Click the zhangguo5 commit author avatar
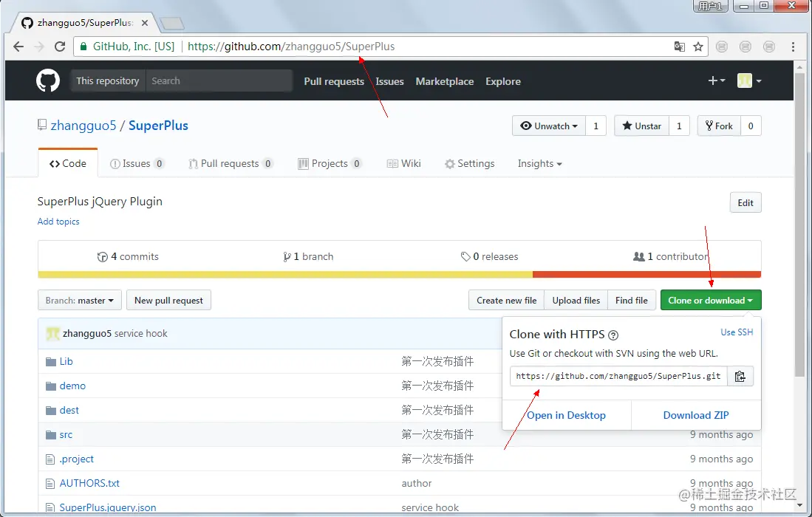Image resolution: width=812 pixels, height=517 pixels. point(52,334)
